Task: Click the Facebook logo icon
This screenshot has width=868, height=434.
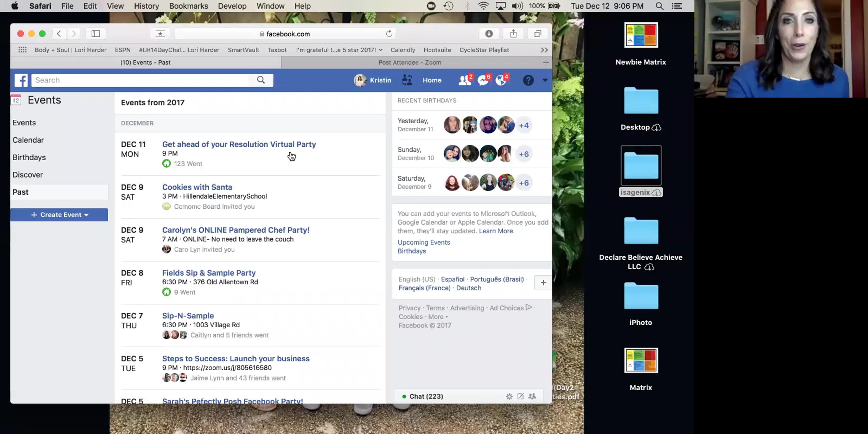Action: tap(21, 80)
